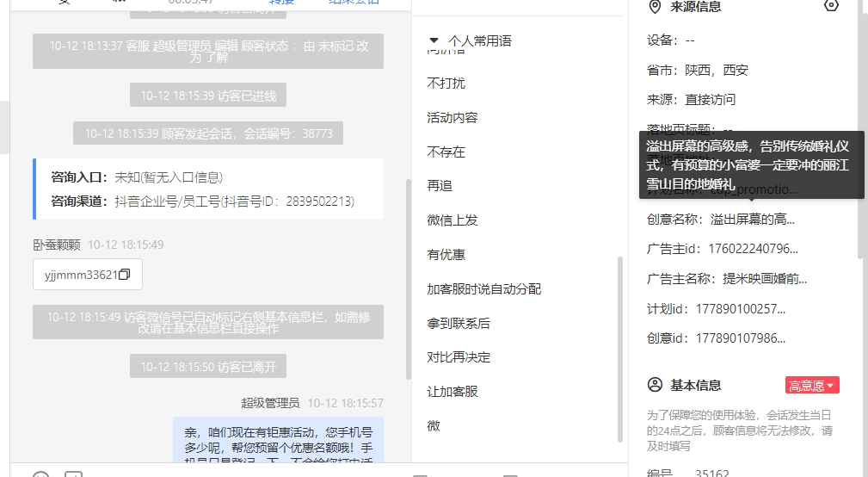The width and height of the screenshot is (868, 477).
Task: Select the phrase 拿到联系后
Action: pyautogui.click(x=459, y=323)
